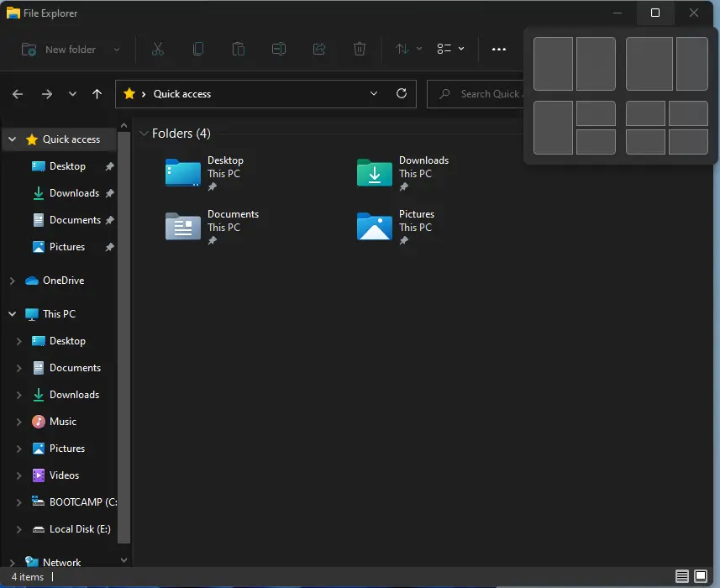Select the Pictures folder in main pane

(x=396, y=227)
